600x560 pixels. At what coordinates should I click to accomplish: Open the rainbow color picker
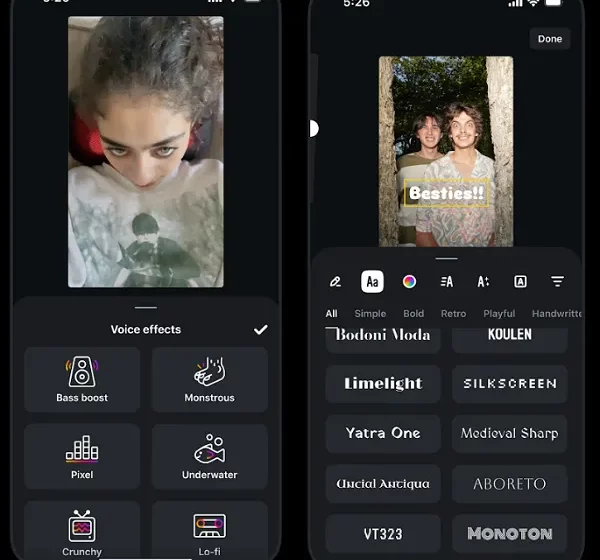coord(409,282)
